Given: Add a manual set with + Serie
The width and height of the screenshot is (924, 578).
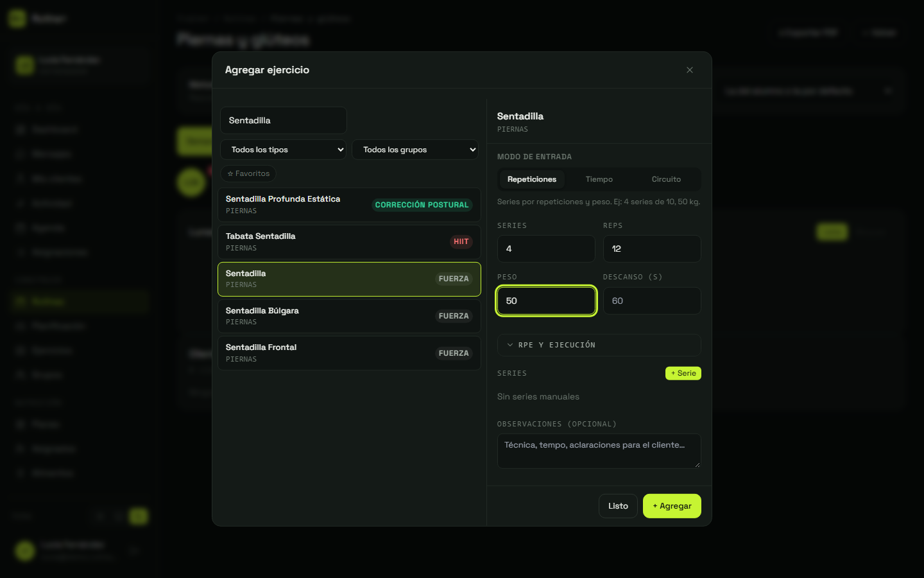Looking at the screenshot, I should [683, 373].
